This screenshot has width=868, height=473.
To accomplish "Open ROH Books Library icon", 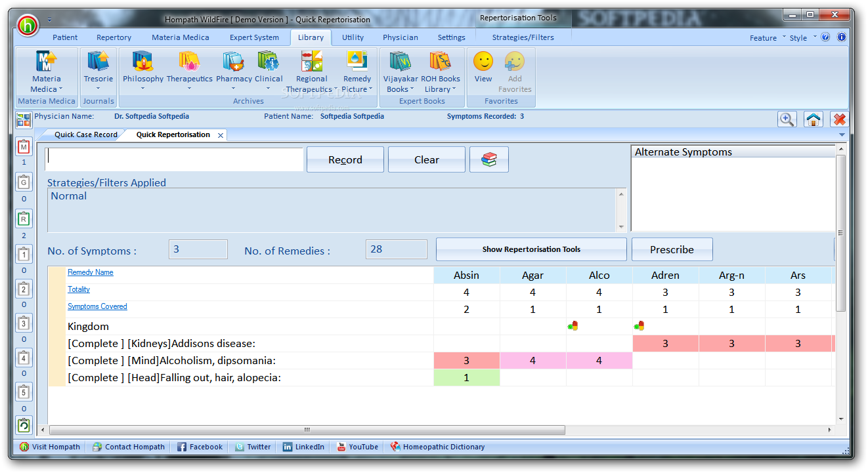I will [x=440, y=62].
